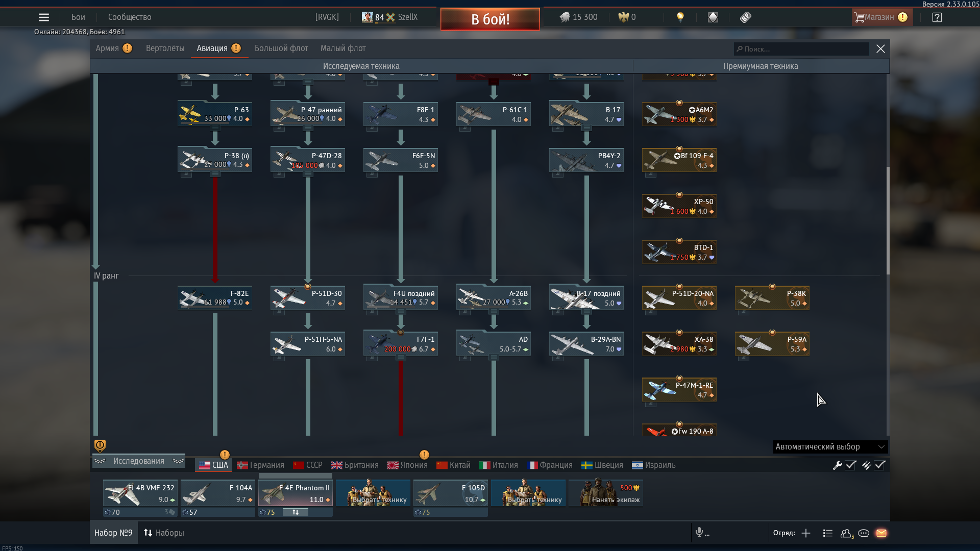The height and width of the screenshot is (551, 980).
Task: Open the squad list icon
Action: pyautogui.click(x=828, y=533)
